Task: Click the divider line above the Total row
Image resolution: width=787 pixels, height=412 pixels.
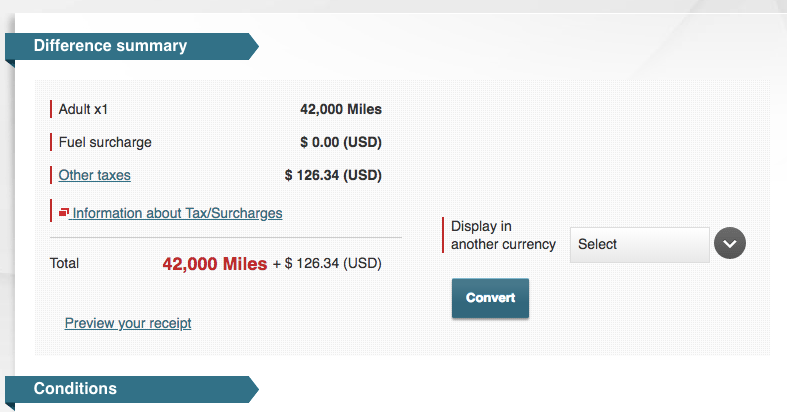Action: coord(225,238)
